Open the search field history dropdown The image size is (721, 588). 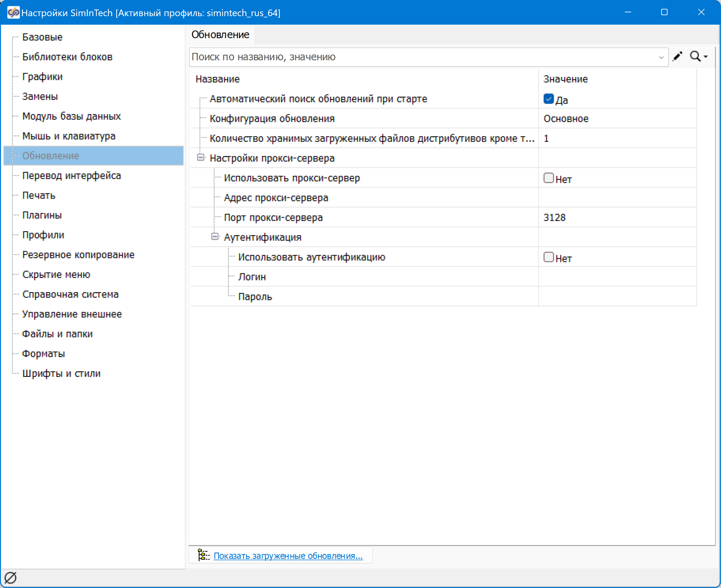point(661,57)
